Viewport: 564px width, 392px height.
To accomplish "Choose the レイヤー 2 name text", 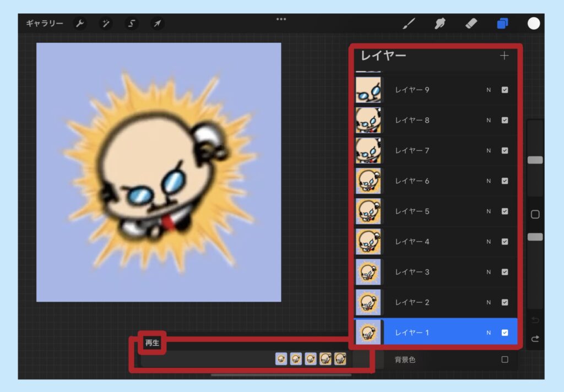I will pos(412,302).
